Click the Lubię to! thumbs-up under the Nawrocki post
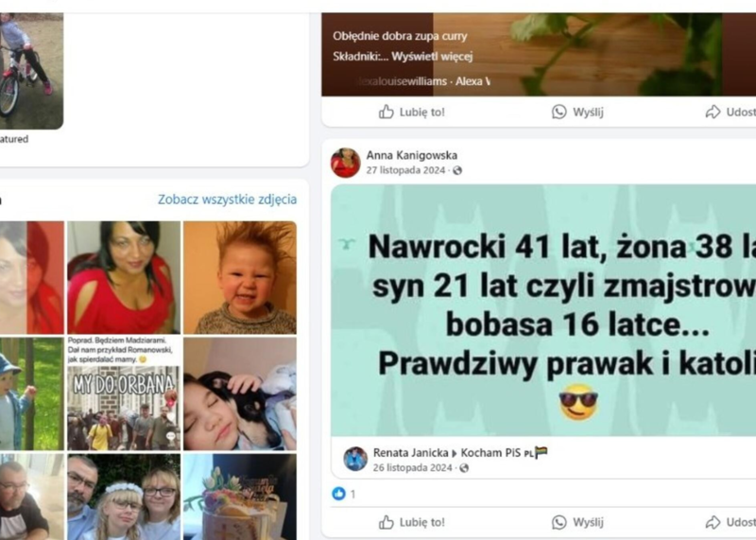This screenshot has width=756, height=540. 387,522
